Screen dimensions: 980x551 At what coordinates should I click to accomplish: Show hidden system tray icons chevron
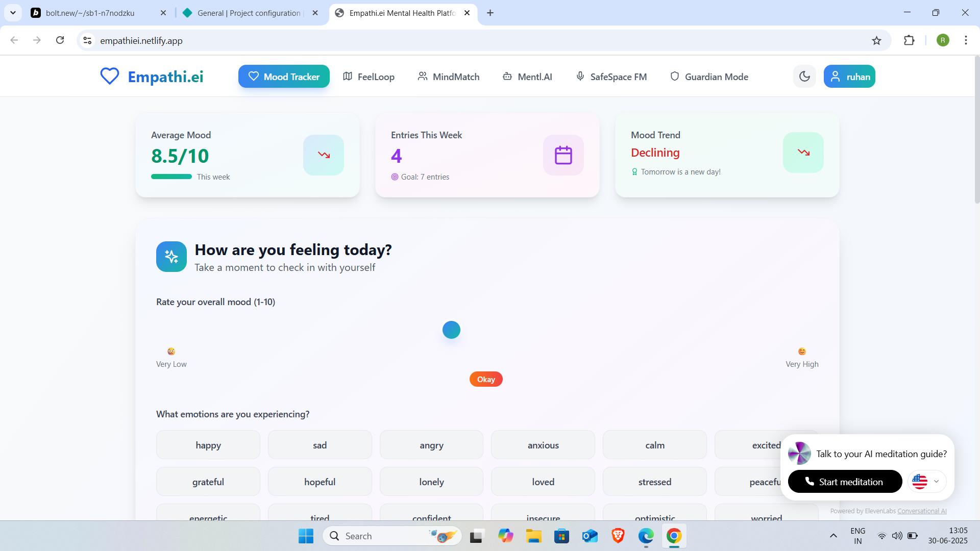[x=833, y=536]
